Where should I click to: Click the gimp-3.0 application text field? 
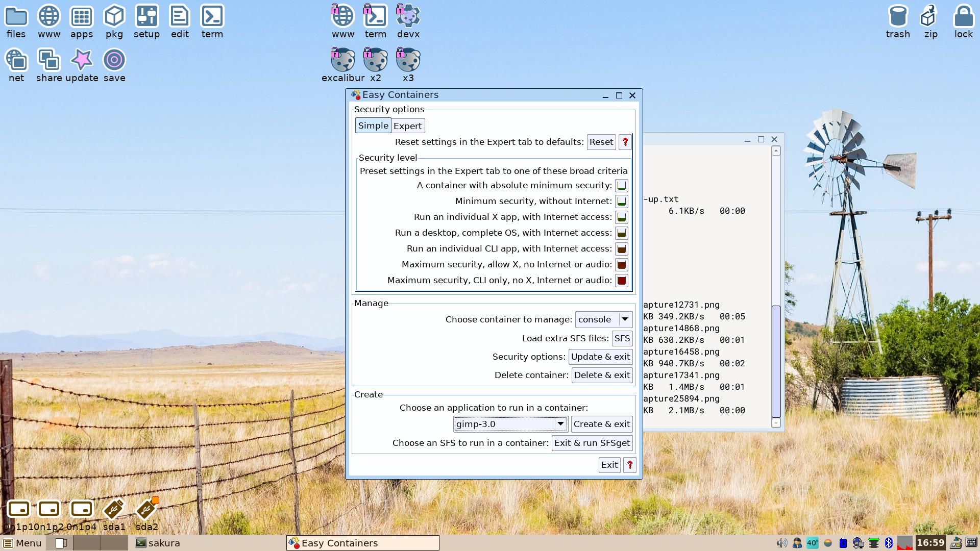click(504, 424)
